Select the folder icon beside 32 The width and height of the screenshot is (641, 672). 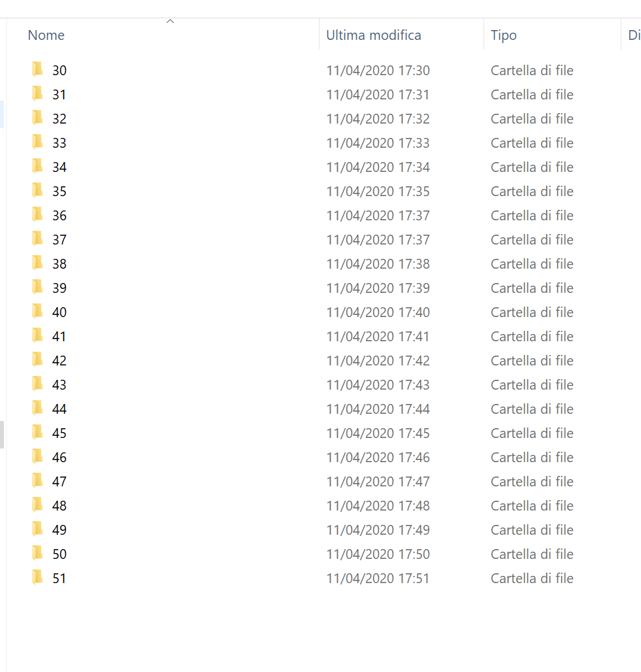(38, 118)
